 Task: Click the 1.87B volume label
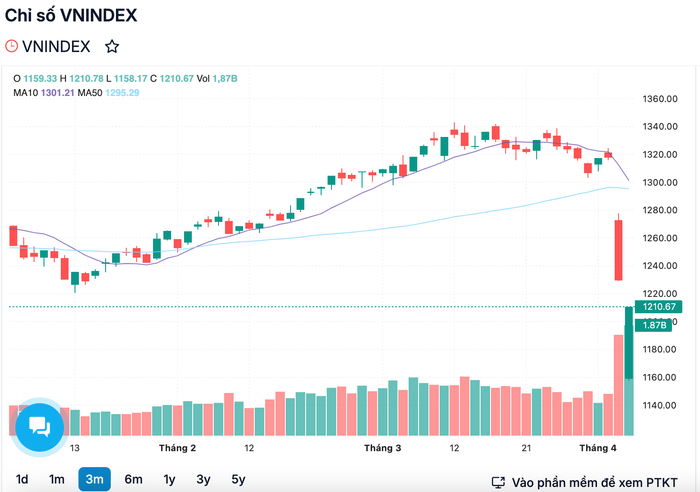pyautogui.click(x=654, y=325)
